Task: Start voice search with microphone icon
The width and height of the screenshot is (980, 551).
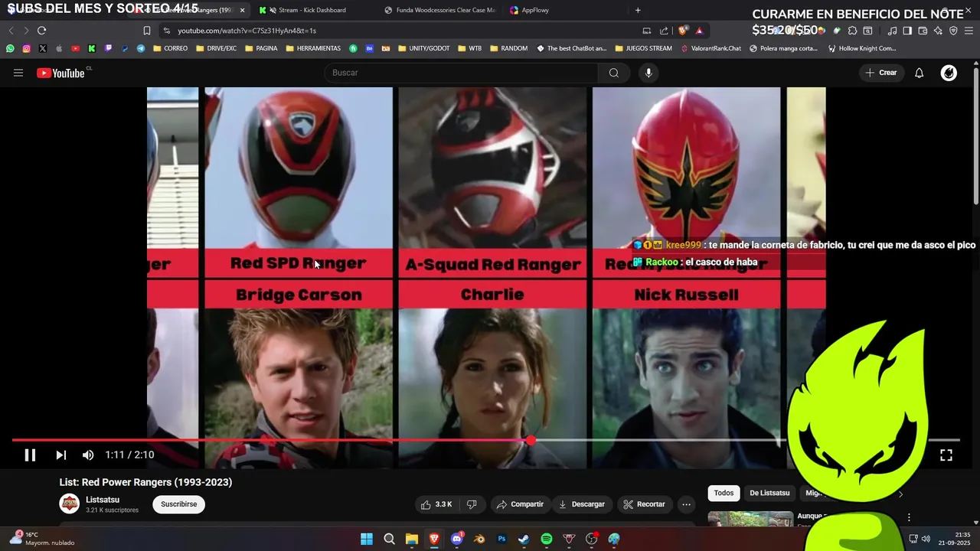Action: pyautogui.click(x=648, y=73)
